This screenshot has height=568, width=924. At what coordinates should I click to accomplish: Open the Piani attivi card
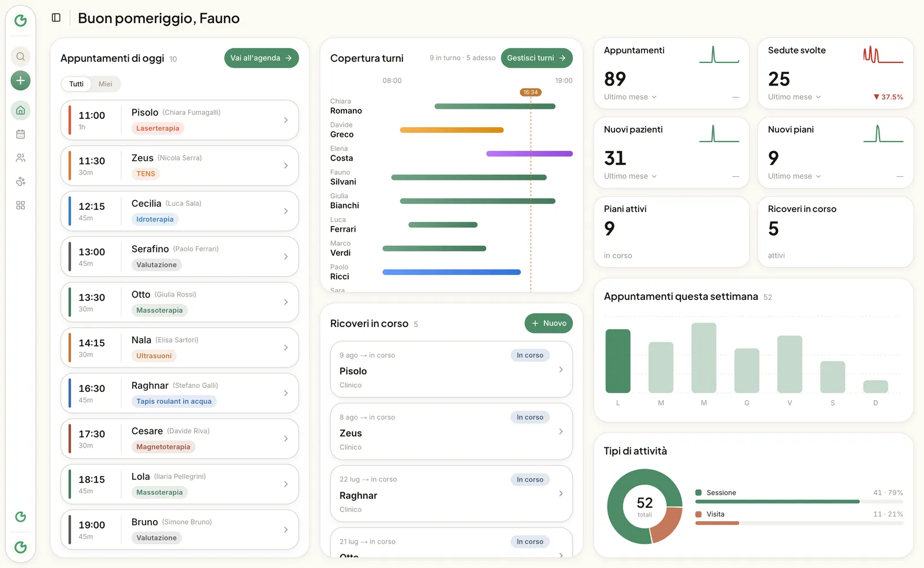[x=671, y=232]
